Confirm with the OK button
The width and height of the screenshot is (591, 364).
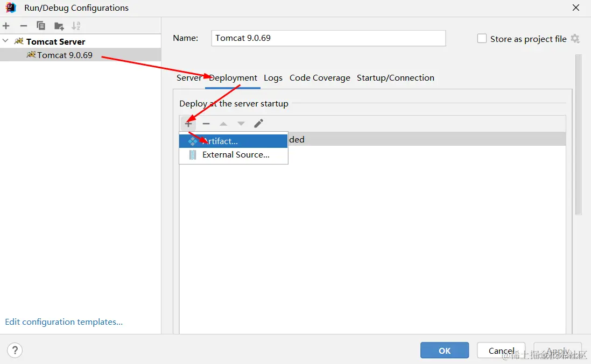[445, 351]
